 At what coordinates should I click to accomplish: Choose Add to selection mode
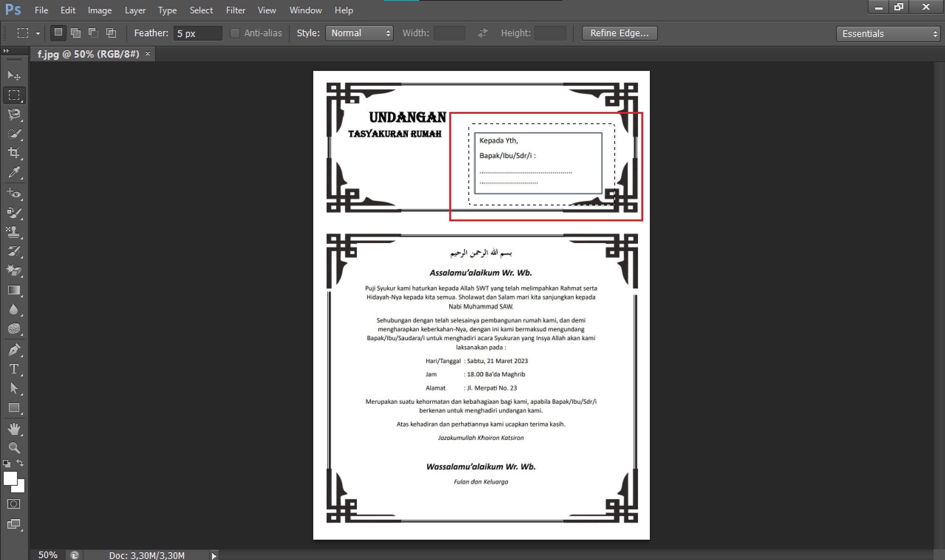point(76,33)
